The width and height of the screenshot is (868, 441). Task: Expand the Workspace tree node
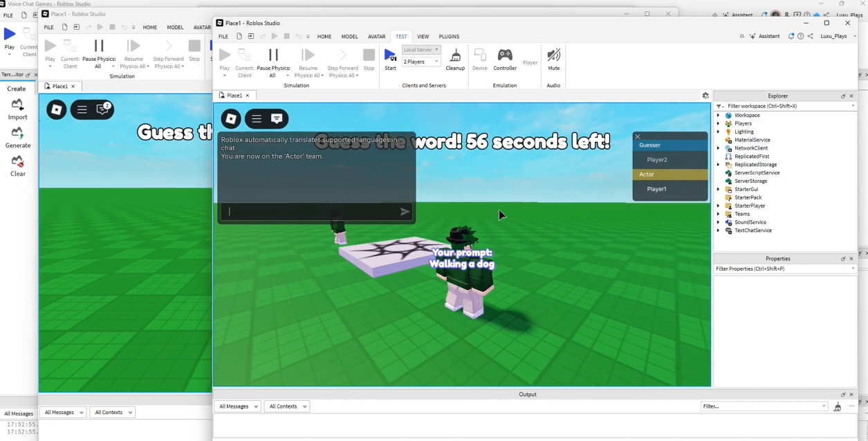(x=719, y=116)
